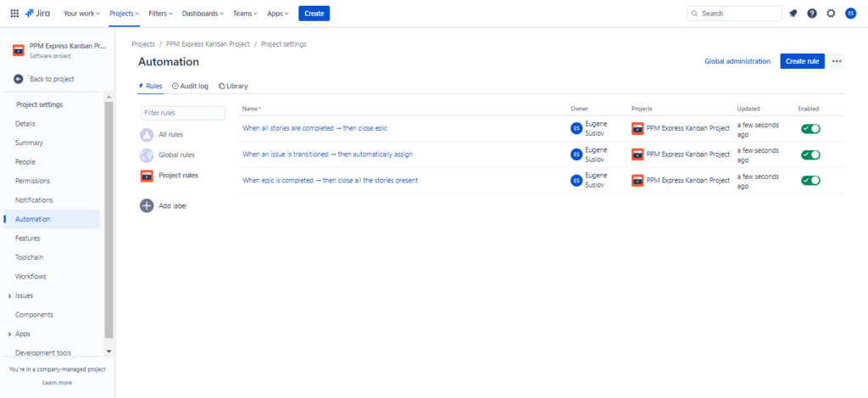Screen dimensions: 868x398
Task: Expand the Apps section in the sidebar
Action: tap(10, 334)
